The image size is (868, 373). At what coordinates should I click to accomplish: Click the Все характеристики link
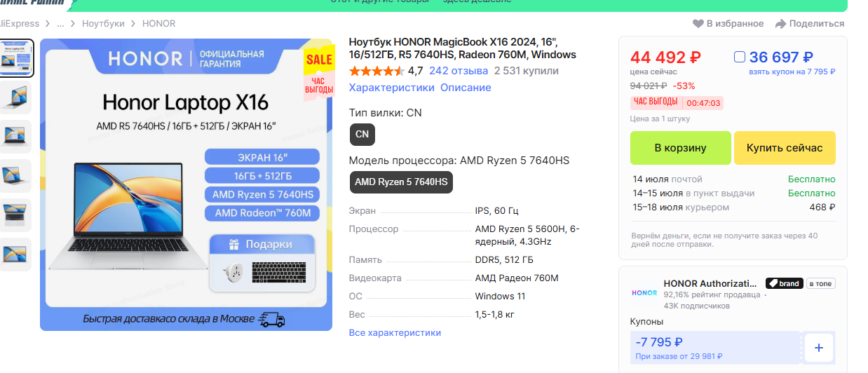coord(395,332)
